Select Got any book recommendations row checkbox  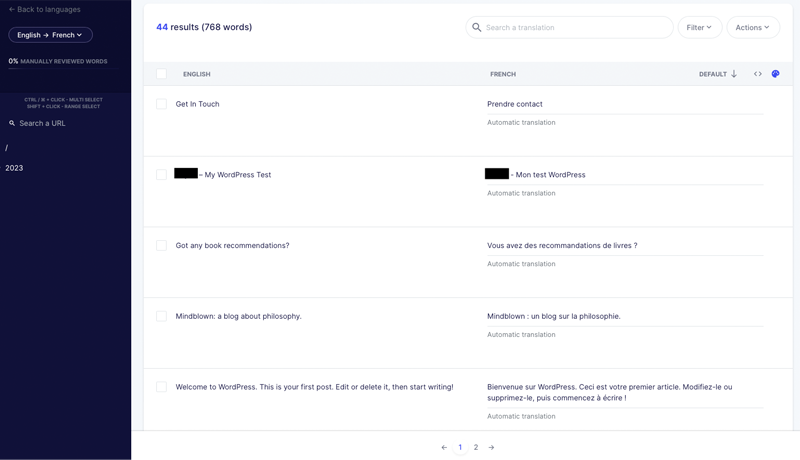(x=161, y=245)
